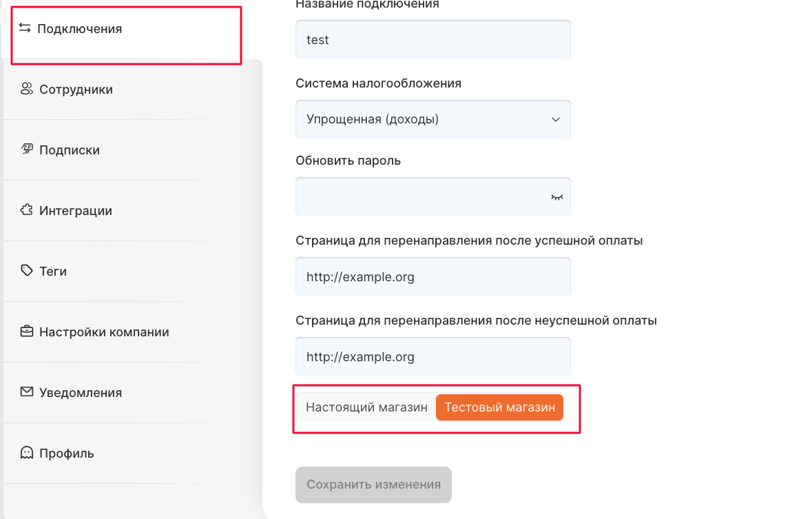Image resolution: width=812 pixels, height=519 pixels.
Task: Open the Подписки menu item
Action: (x=70, y=150)
